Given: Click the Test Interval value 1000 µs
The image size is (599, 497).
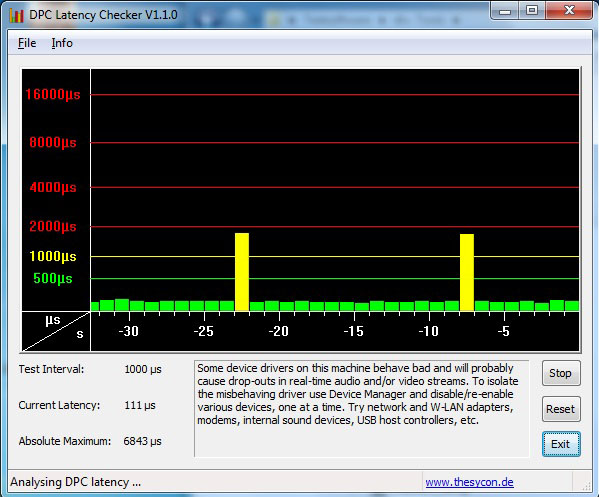Looking at the screenshot, I should [x=143, y=369].
